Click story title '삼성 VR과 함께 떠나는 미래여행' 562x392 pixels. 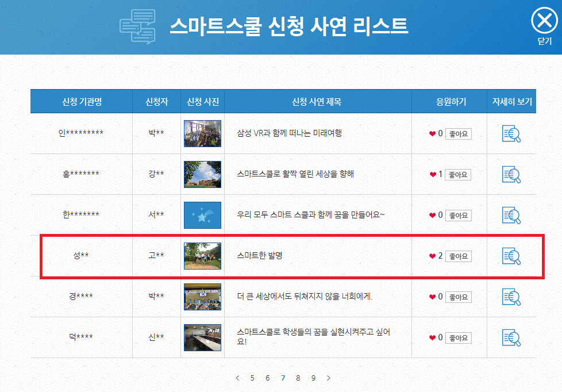(289, 133)
